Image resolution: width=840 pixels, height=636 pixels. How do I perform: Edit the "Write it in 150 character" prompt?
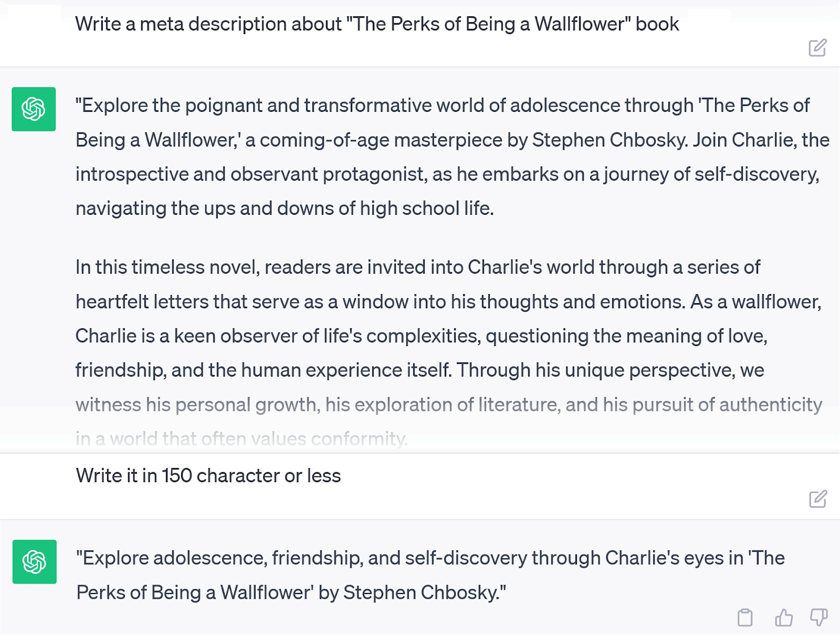coord(817,499)
